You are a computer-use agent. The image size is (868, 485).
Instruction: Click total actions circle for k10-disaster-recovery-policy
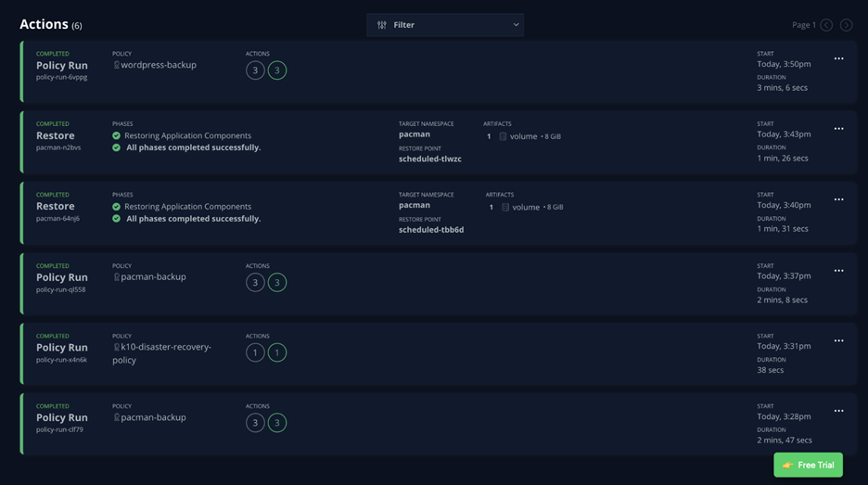[255, 352]
